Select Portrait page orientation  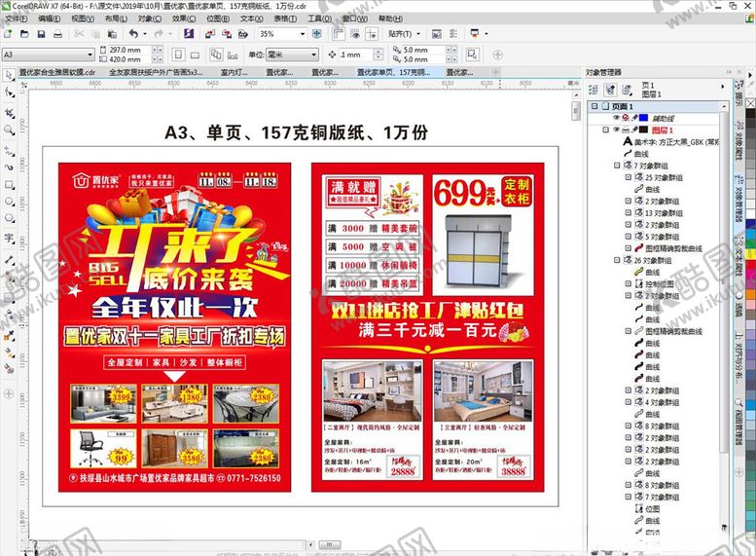click(x=178, y=55)
